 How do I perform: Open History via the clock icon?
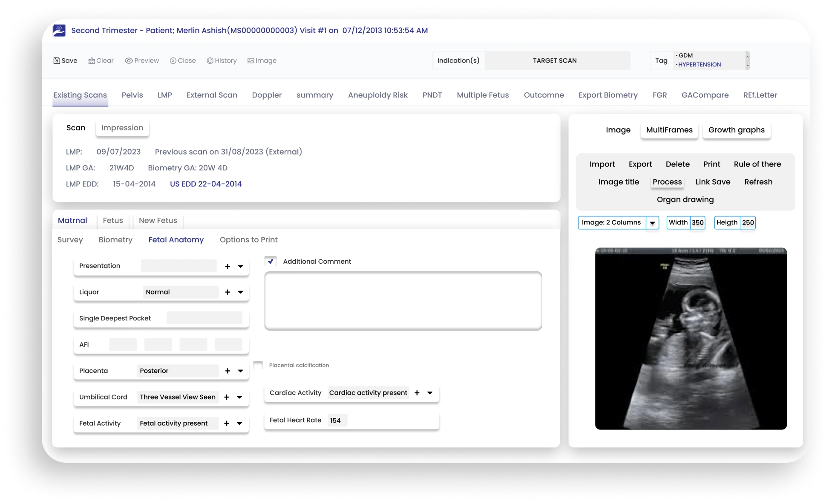210,60
